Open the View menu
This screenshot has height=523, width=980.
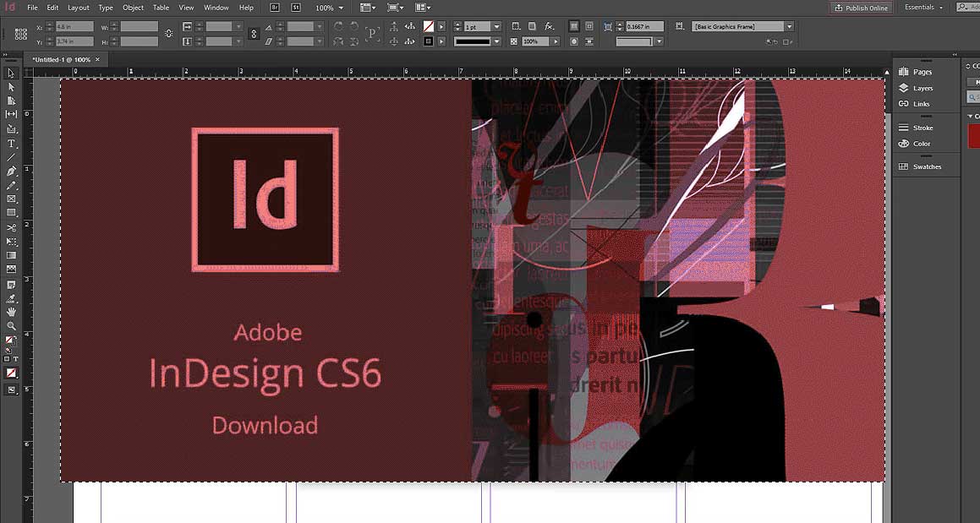click(186, 8)
